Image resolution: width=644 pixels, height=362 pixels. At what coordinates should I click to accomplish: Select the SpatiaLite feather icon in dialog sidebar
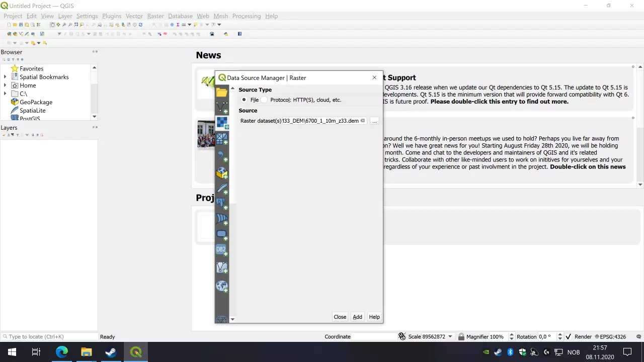222,189
